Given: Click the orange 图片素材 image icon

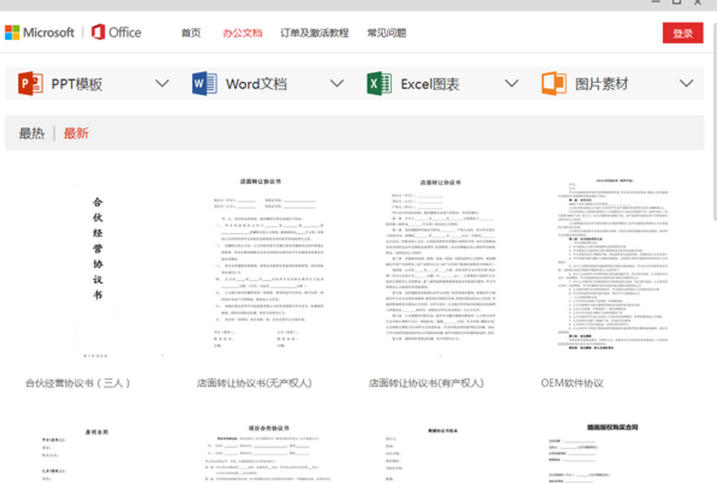Looking at the screenshot, I should click(553, 84).
